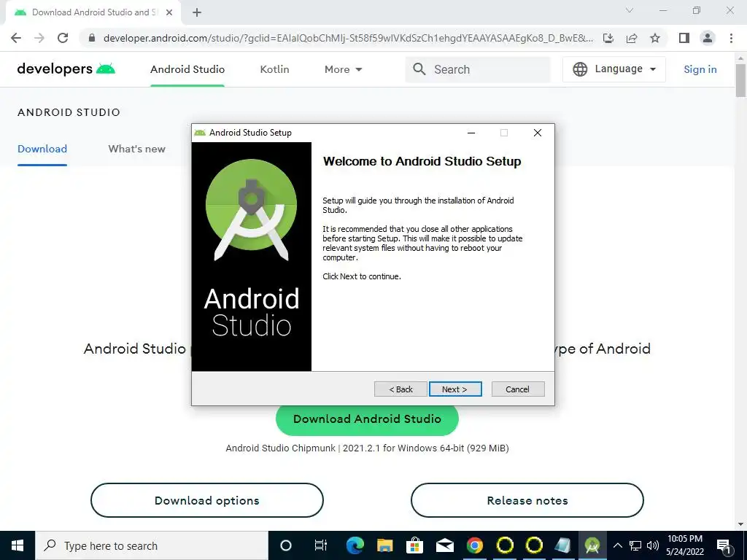Bookmark this page with star icon
The height and width of the screenshot is (560, 747).
(655, 38)
